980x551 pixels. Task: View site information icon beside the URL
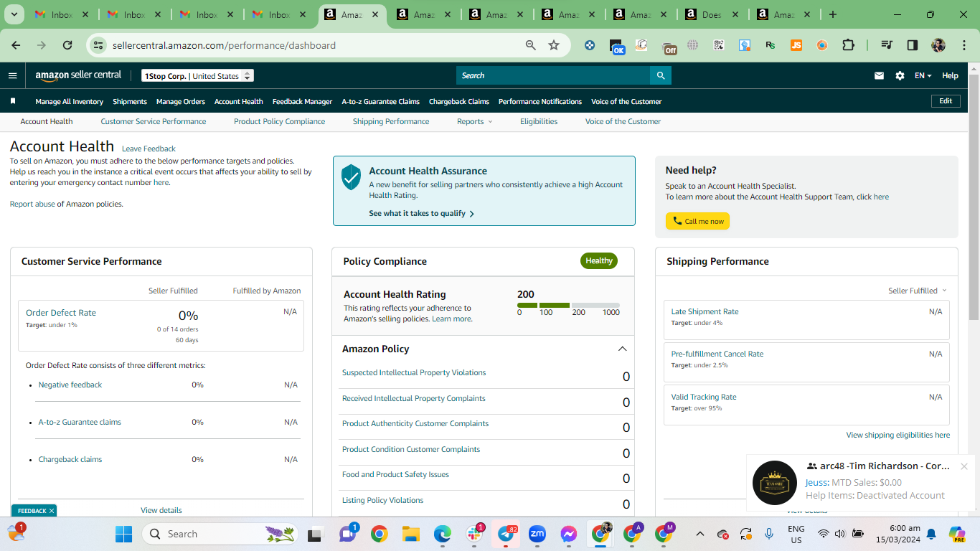pos(98,45)
